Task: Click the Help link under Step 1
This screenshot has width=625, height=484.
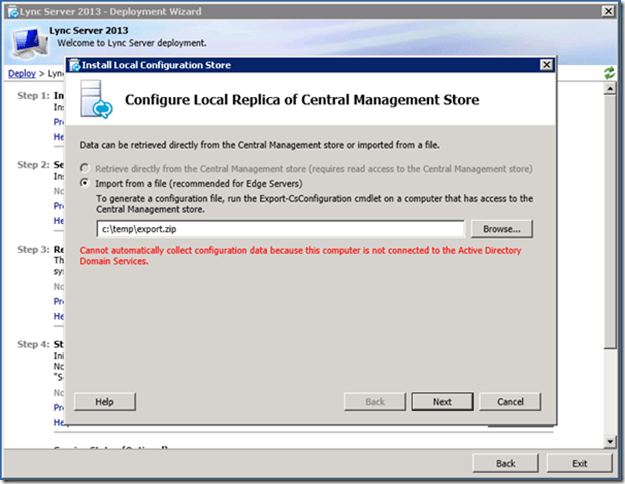Action: coord(58,136)
